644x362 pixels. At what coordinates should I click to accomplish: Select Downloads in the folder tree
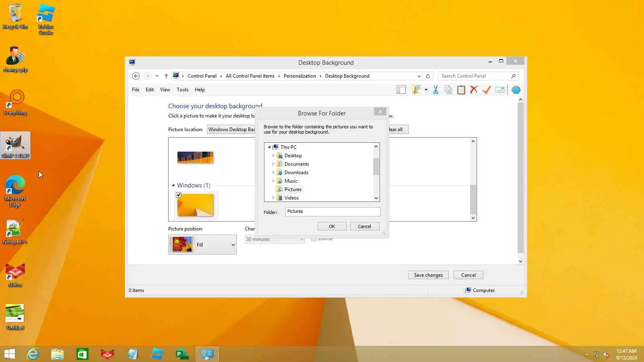pyautogui.click(x=296, y=173)
